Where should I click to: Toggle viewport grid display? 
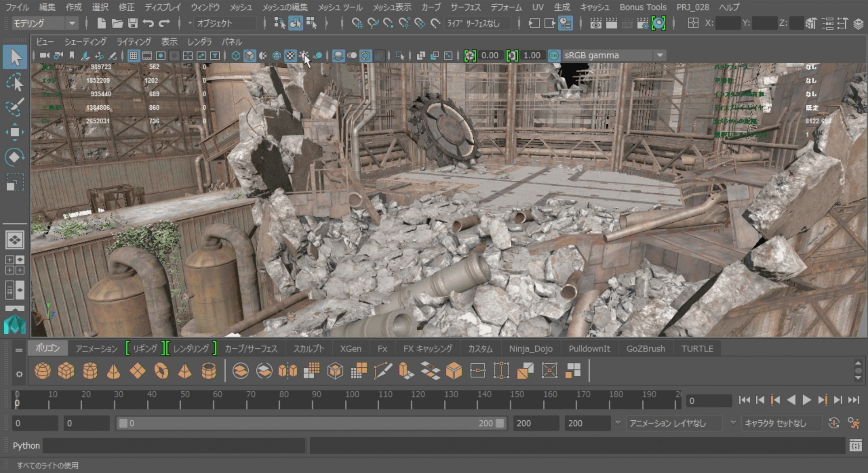(x=133, y=56)
